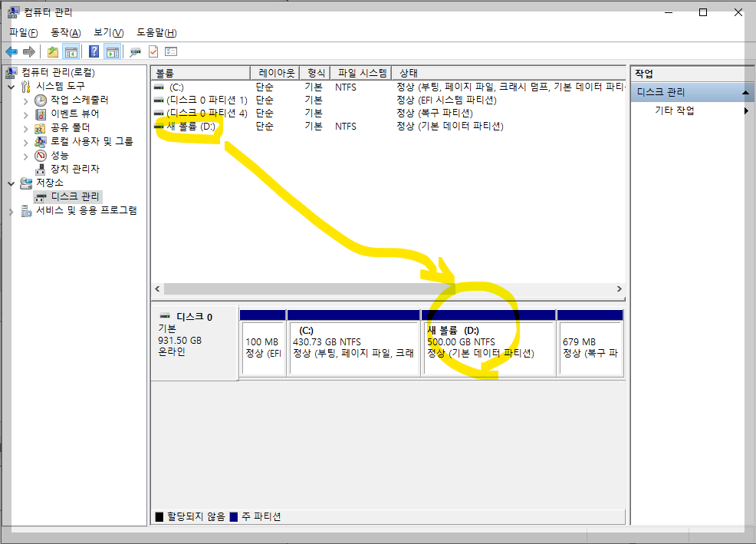Viewport: 756px width, 544px height.
Task: Select the (C:) volume row
Action: 389,87
